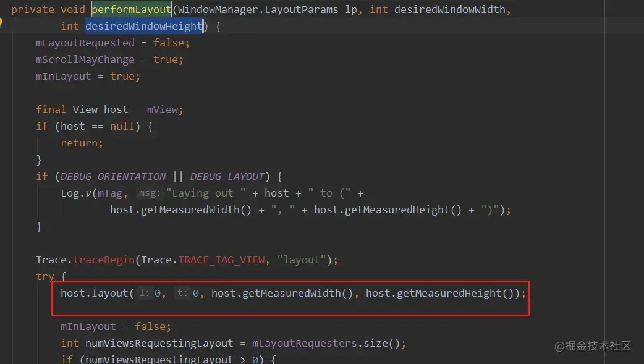Click the "Laying out " string literal
644x364 pixels.
(x=206, y=193)
